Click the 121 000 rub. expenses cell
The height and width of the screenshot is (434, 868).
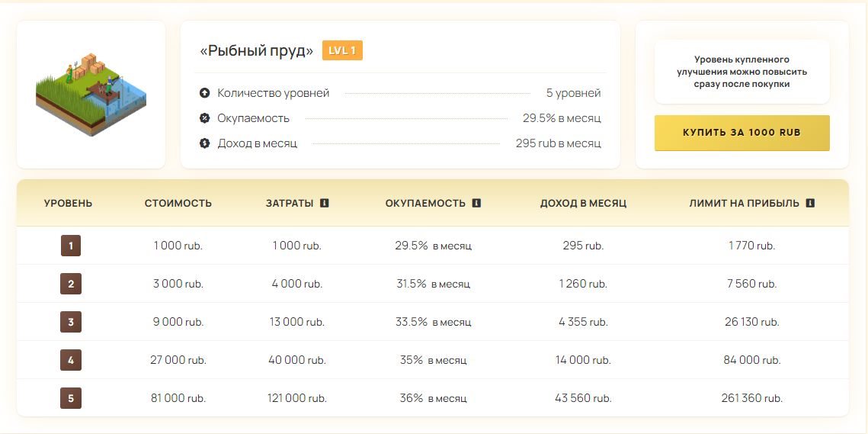coord(297,398)
